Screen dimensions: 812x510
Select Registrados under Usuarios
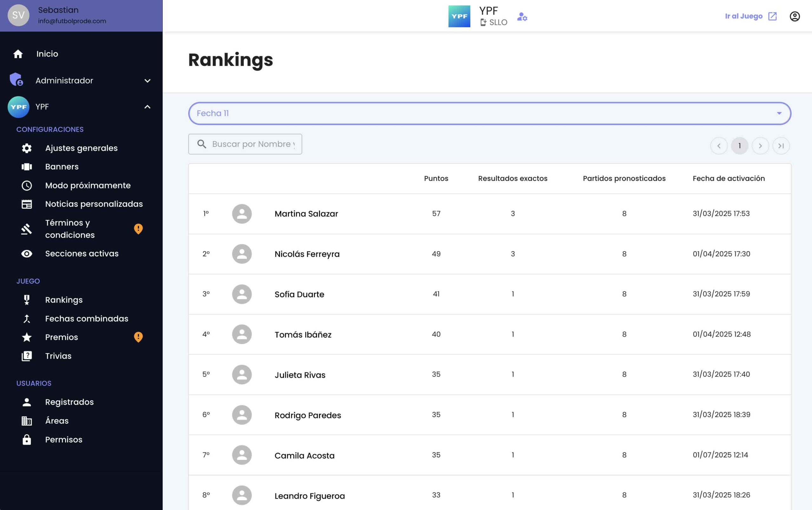point(69,402)
